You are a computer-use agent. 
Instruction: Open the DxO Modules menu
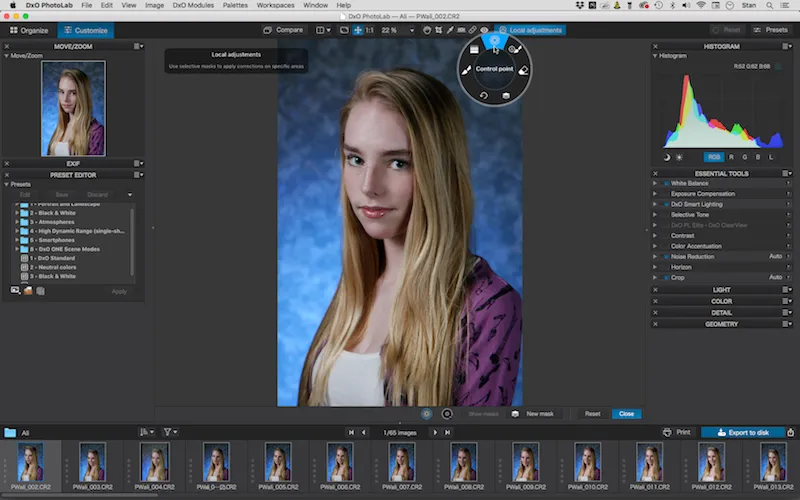tap(193, 5)
